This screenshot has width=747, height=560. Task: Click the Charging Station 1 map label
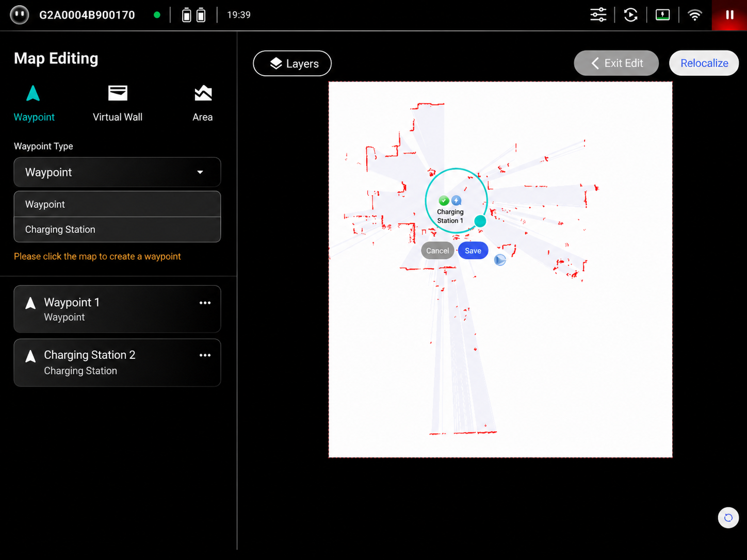point(450,216)
